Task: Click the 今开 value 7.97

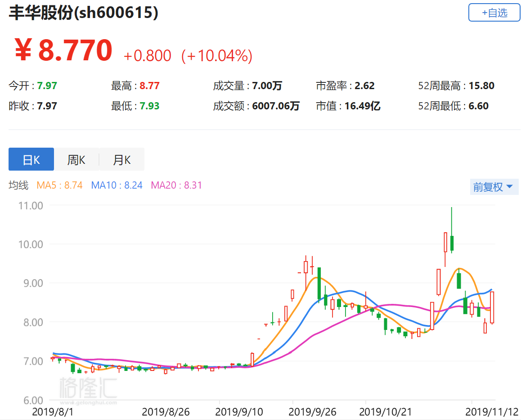Action: pos(47,86)
